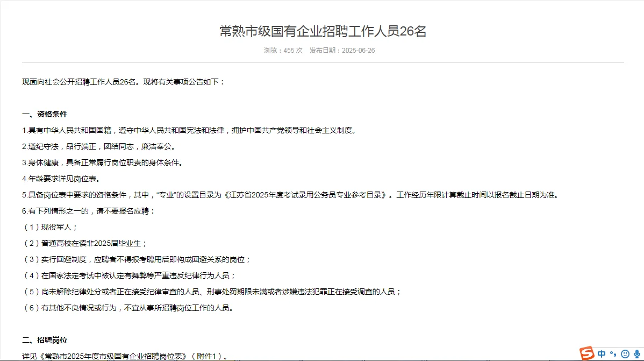This screenshot has height=361, width=644.
Task: Switch punctuation mode on Sogou toolbar
Action: pyautogui.click(x=613, y=354)
